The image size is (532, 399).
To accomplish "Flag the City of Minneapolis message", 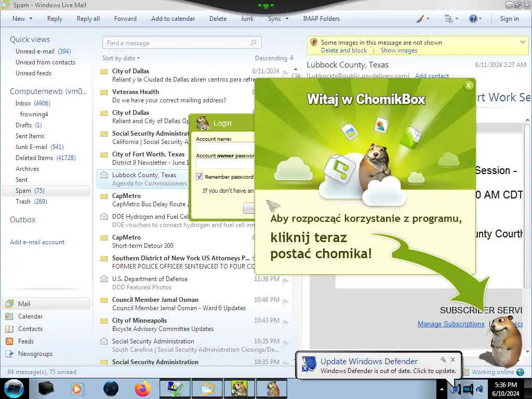I will tap(285, 323).
